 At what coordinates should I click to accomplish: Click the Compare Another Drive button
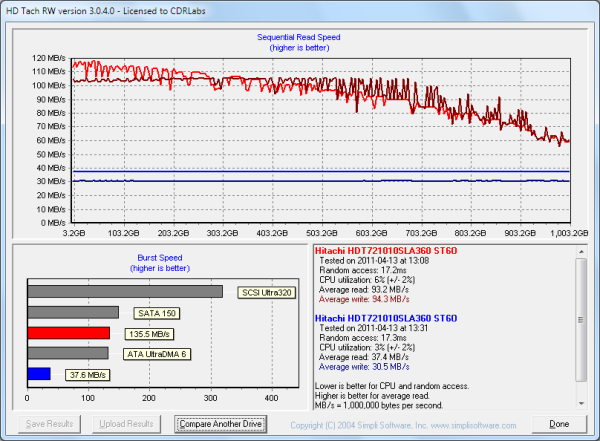(x=220, y=424)
